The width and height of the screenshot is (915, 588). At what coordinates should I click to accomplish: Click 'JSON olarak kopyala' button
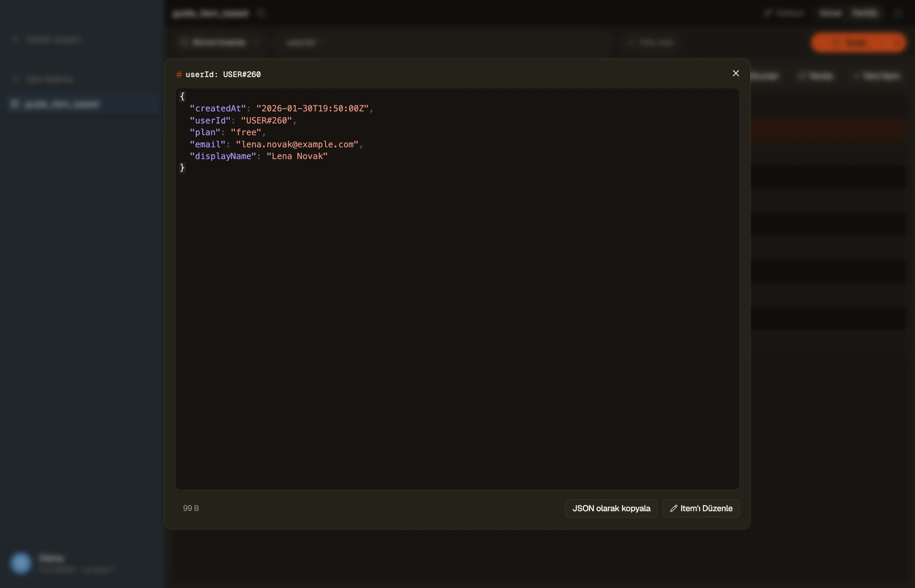click(611, 508)
